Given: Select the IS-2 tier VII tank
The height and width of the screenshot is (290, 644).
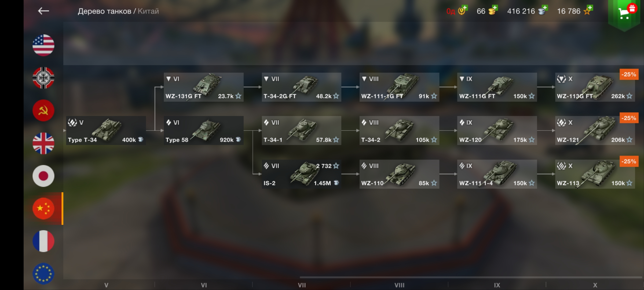Looking at the screenshot, I should 301,174.
